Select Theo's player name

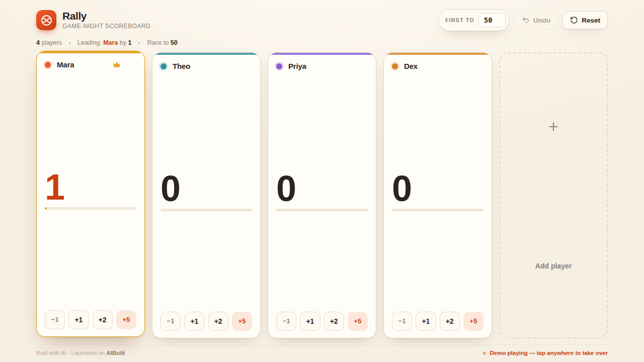click(182, 66)
